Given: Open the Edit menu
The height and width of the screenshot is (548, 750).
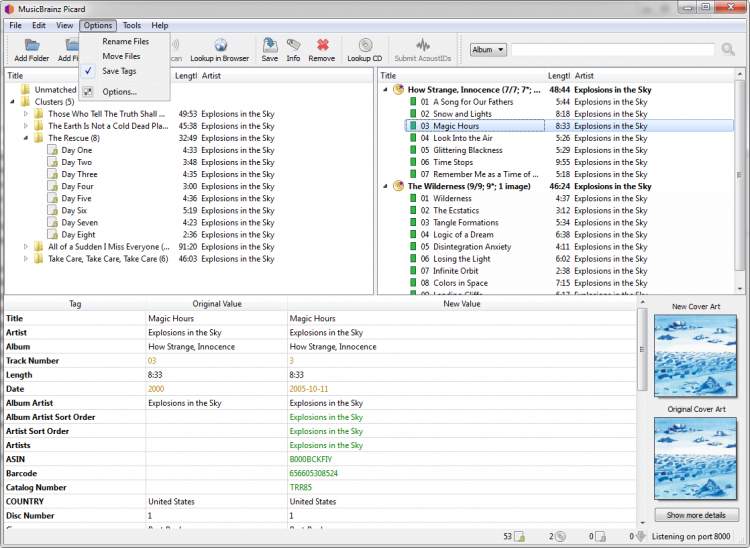Looking at the screenshot, I should pos(39,25).
